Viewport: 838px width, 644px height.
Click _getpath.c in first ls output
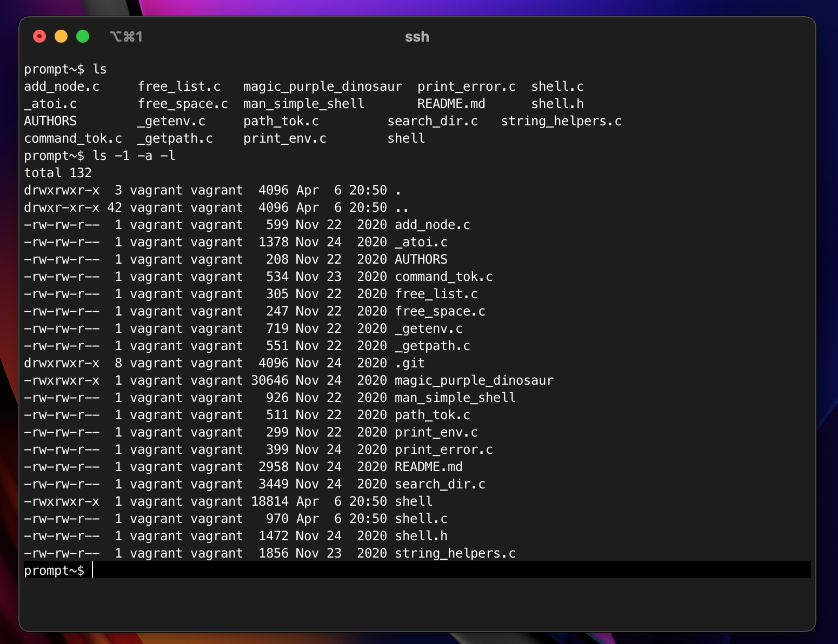[175, 138]
